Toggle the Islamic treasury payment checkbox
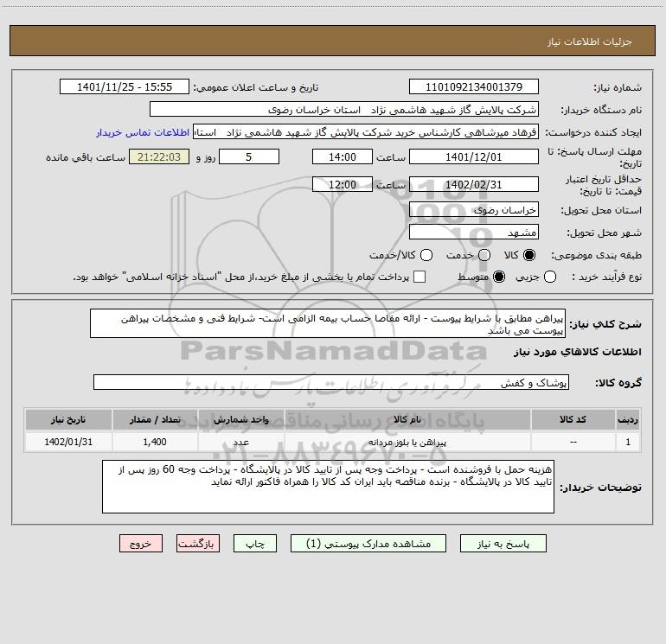 (x=419, y=277)
